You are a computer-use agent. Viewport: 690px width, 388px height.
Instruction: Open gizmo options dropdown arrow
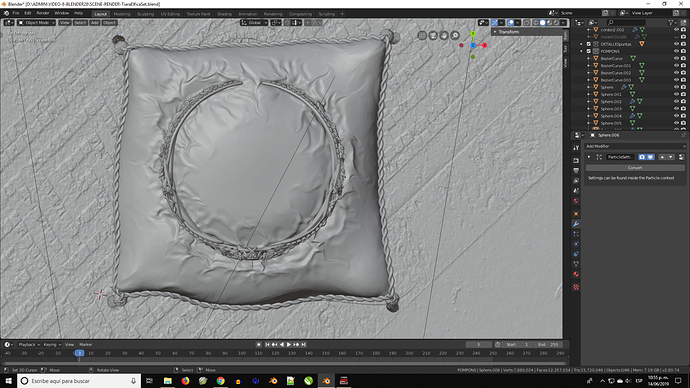point(501,22)
